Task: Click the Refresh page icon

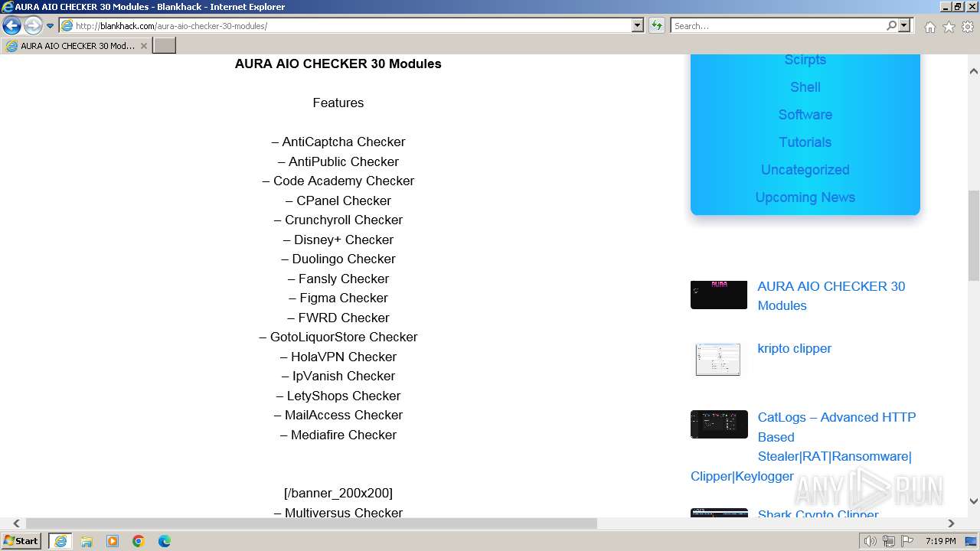Action: 657,26
